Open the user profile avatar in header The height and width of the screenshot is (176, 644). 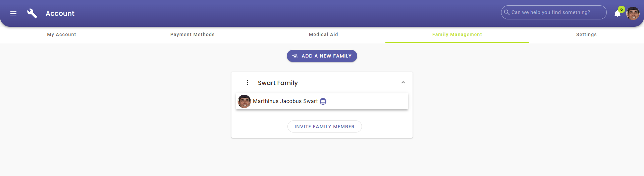point(633,13)
